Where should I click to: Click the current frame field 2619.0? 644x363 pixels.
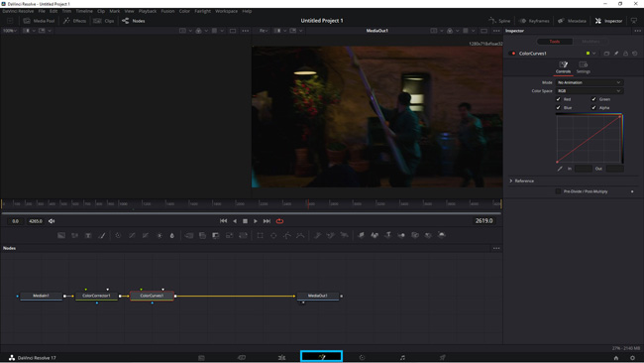coord(483,221)
